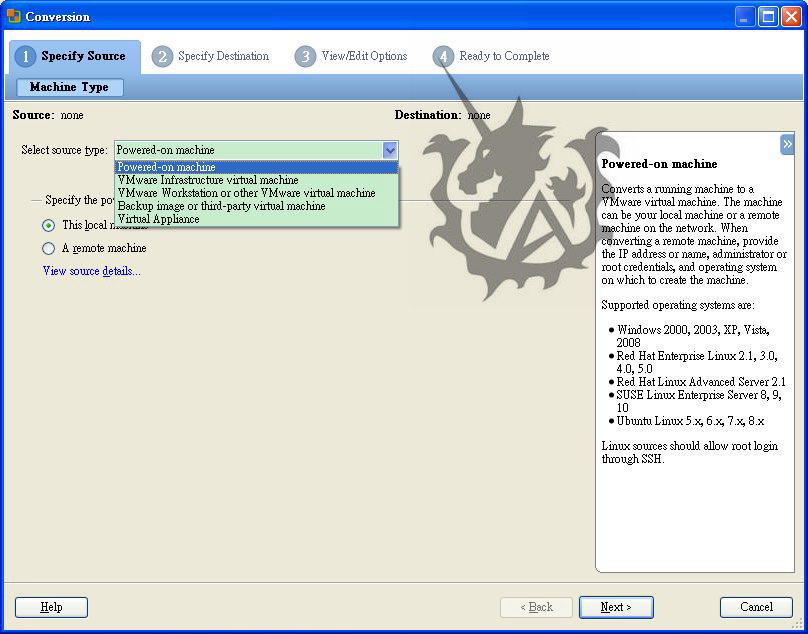Choose Powered-on machine from list
This screenshot has width=808, height=634.
(257, 167)
